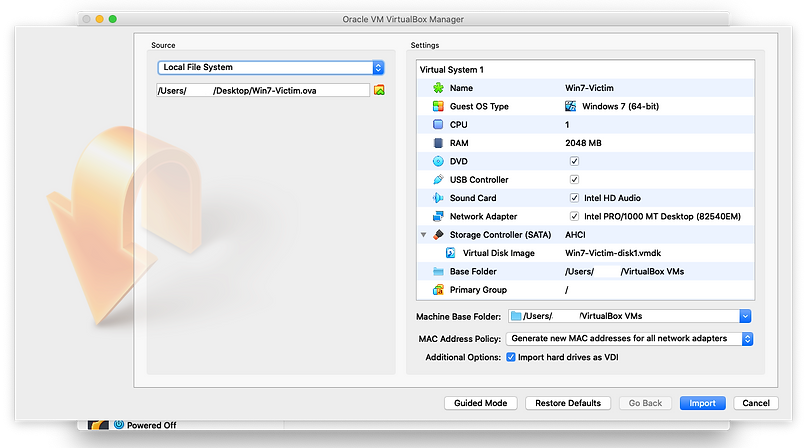Click the 2048 MB RAM value
The width and height of the screenshot is (807, 448).
pos(583,143)
